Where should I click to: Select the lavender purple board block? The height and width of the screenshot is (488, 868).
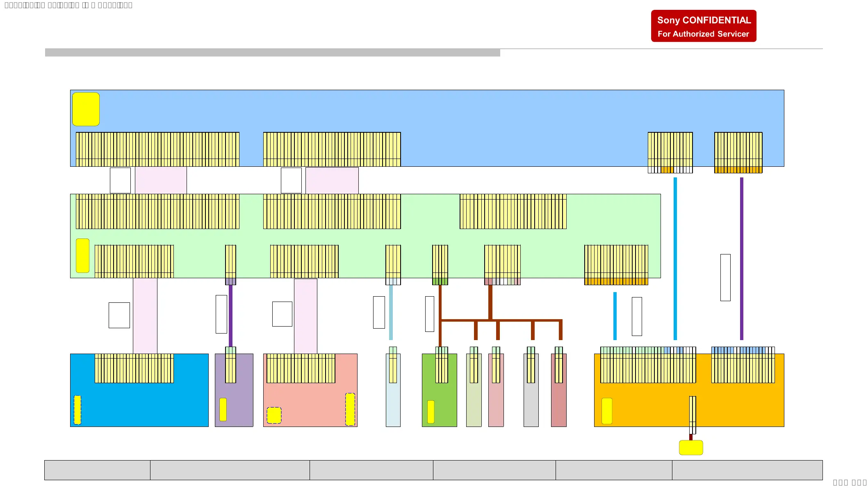pos(234,390)
